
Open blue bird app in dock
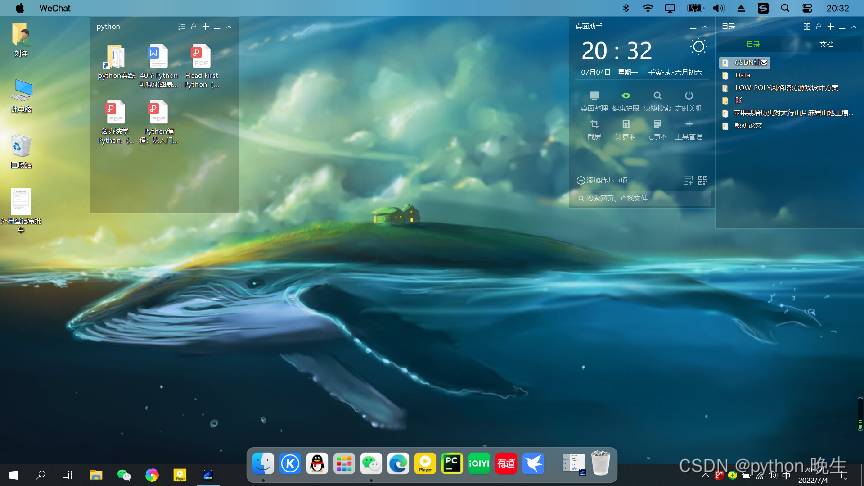pos(533,463)
